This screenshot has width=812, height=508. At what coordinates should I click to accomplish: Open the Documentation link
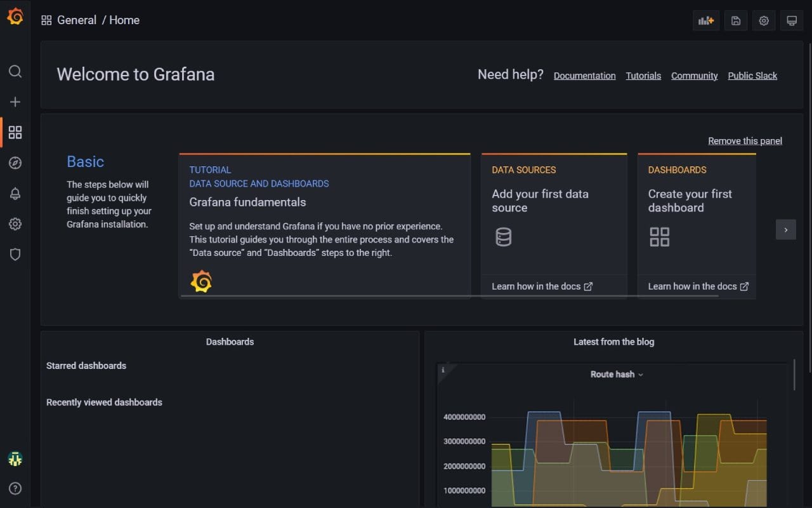[x=584, y=75]
